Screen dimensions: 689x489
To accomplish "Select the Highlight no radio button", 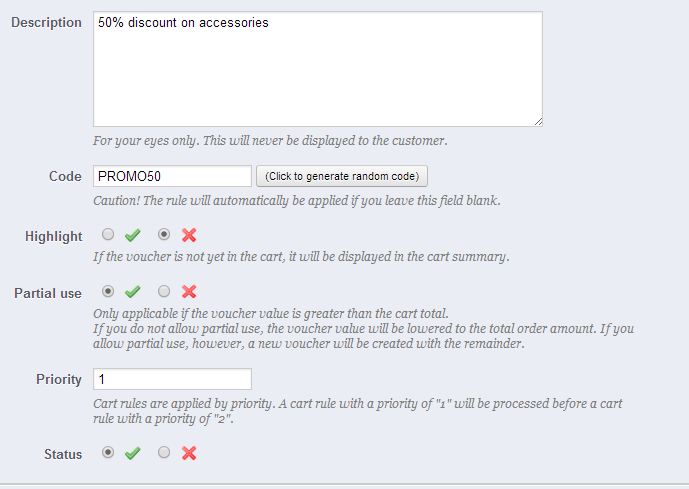I will pos(164,236).
